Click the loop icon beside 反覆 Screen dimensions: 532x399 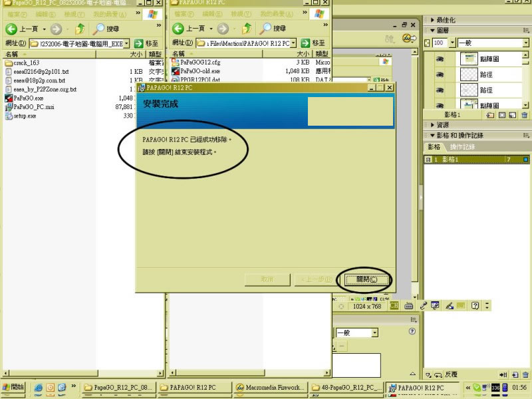click(438, 375)
